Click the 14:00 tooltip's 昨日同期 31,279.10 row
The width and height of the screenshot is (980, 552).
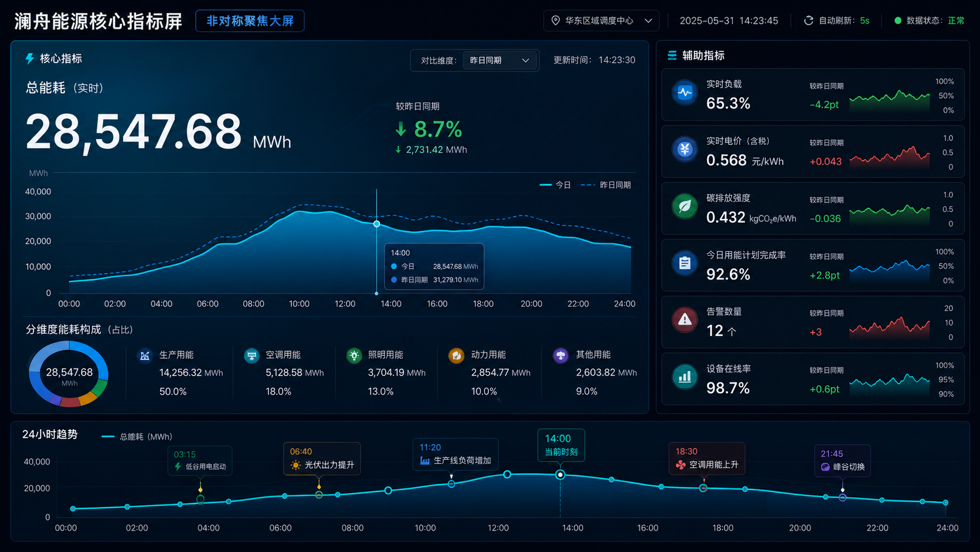click(434, 280)
